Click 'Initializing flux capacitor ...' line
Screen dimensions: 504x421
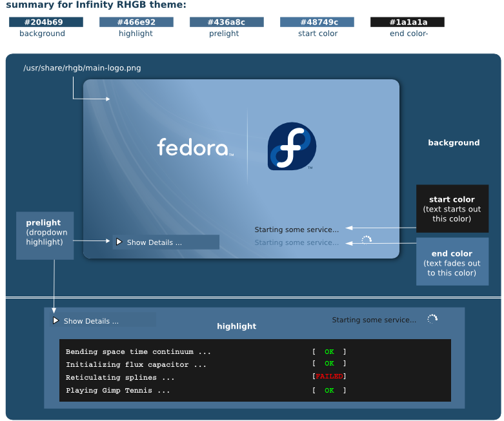pyautogui.click(x=136, y=364)
